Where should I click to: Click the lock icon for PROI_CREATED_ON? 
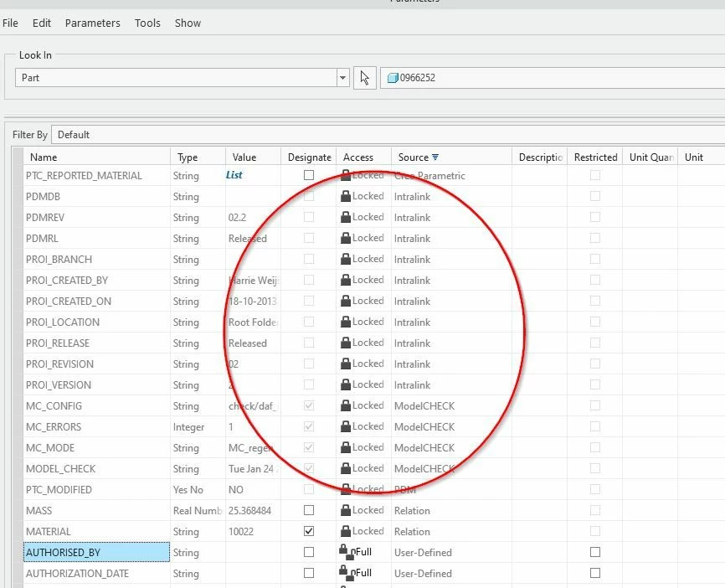[346, 301]
